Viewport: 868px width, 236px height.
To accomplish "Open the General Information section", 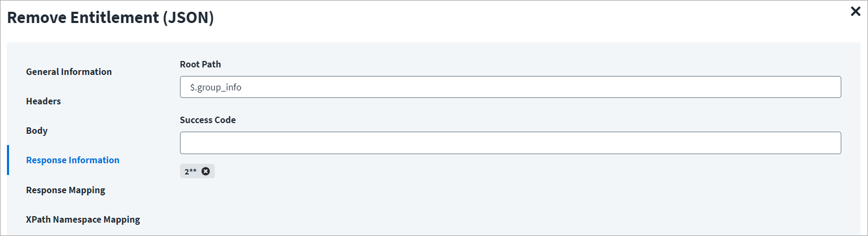I will [69, 72].
